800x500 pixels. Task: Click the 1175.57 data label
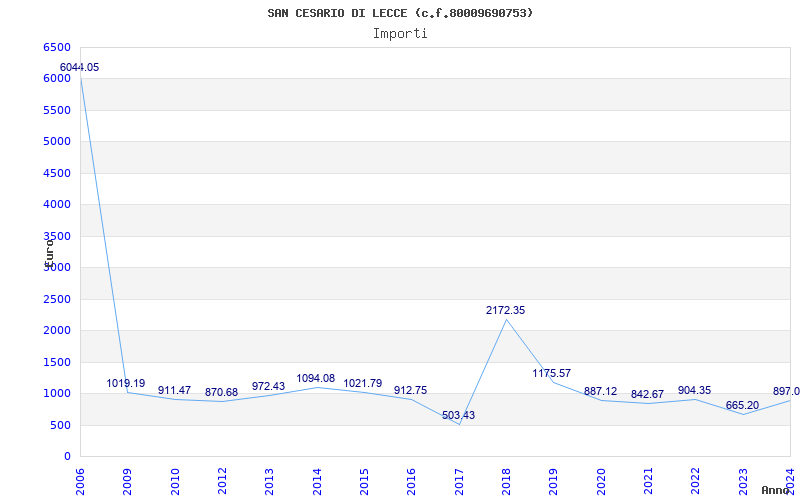(551, 373)
